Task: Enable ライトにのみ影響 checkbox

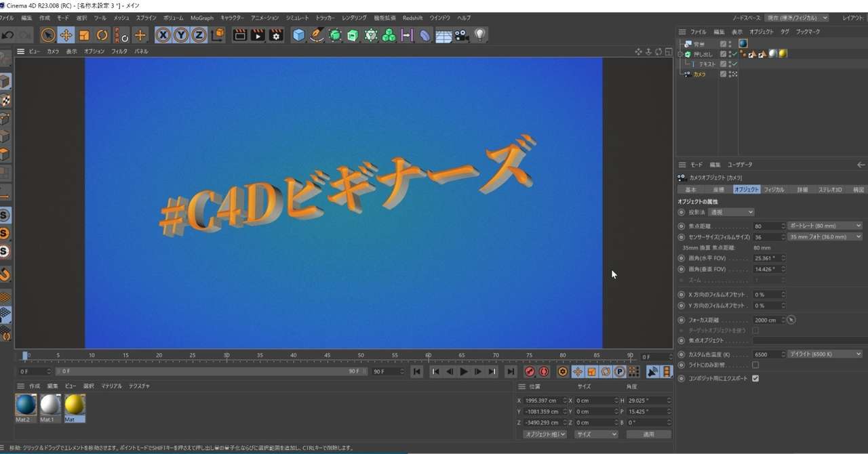Action: [755, 365]
